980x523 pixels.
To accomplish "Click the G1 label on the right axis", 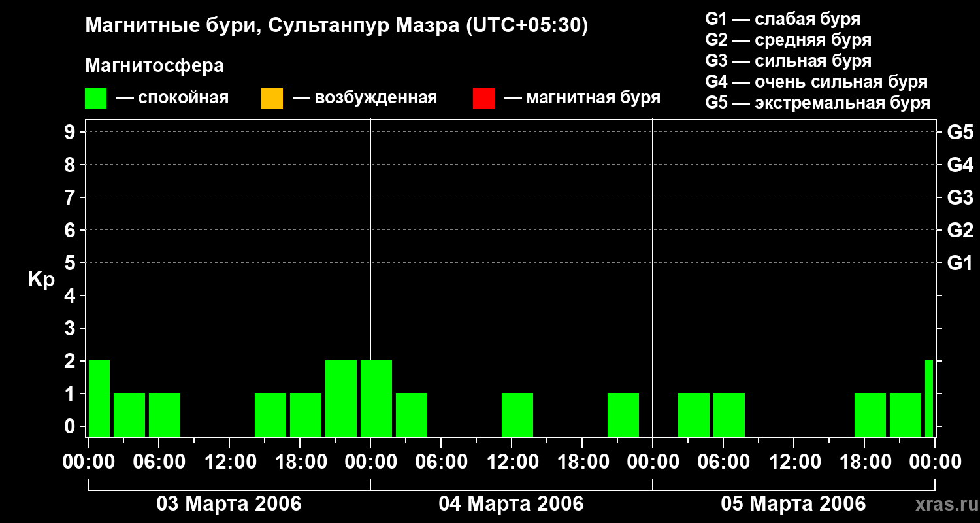I will (x=960, y=263).
